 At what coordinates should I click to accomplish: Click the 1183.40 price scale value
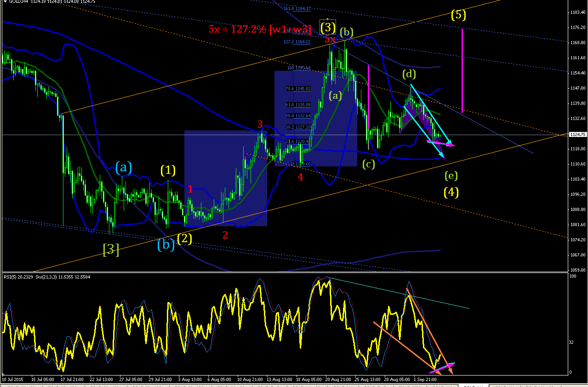pyautogui.click(x=577, y=12)
